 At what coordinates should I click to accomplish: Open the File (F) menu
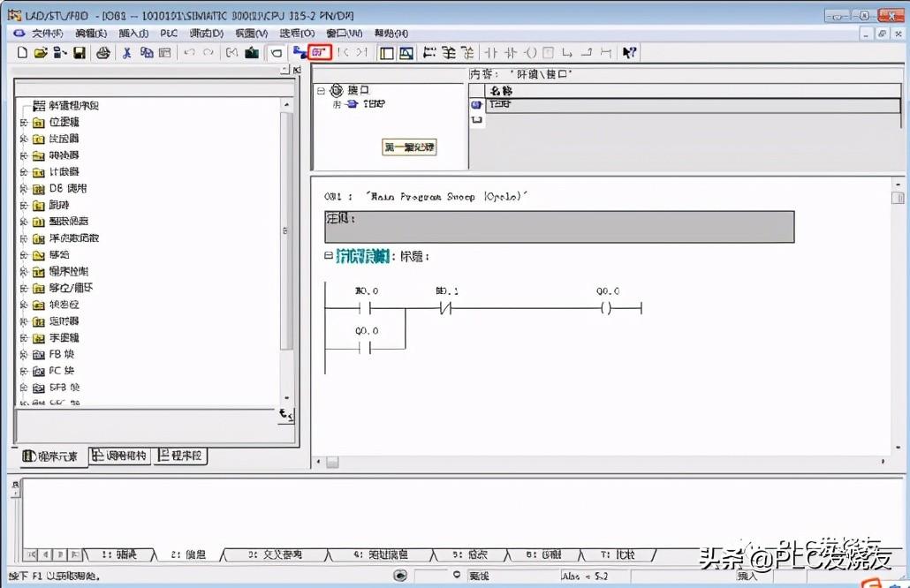[x=47, y=34]
